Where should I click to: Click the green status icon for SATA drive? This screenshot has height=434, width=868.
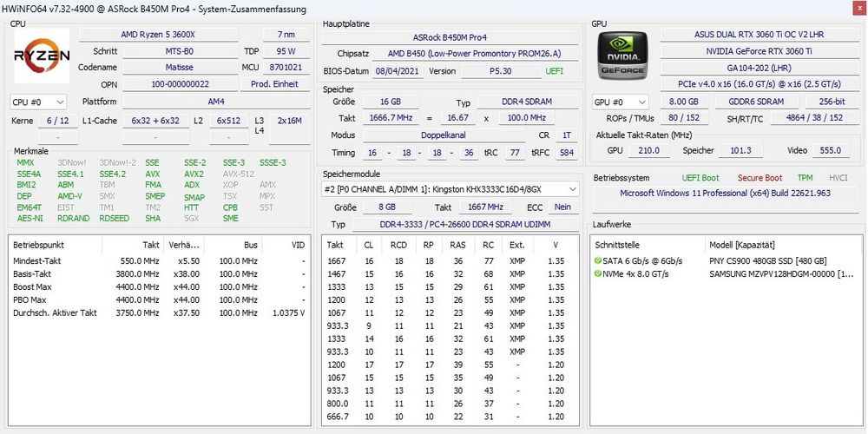point(597,261)
